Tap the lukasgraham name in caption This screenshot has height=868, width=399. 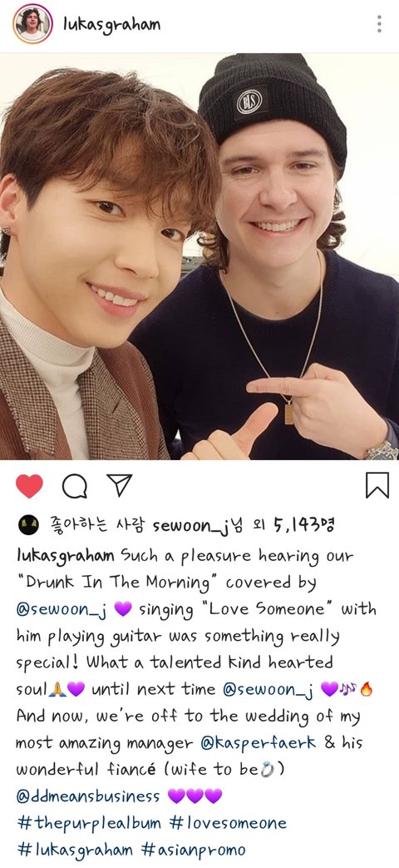66,555
